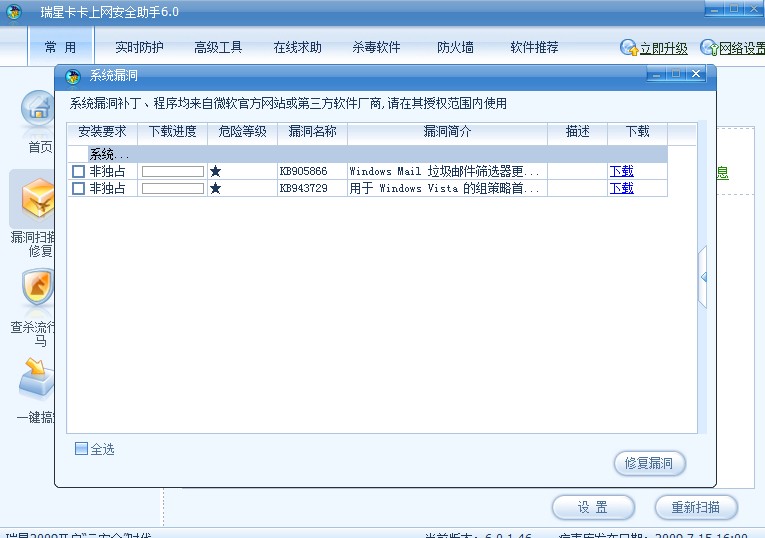Click the 描述 column header
This screenshot has height=538, width=765.
[x=578, y=132]
